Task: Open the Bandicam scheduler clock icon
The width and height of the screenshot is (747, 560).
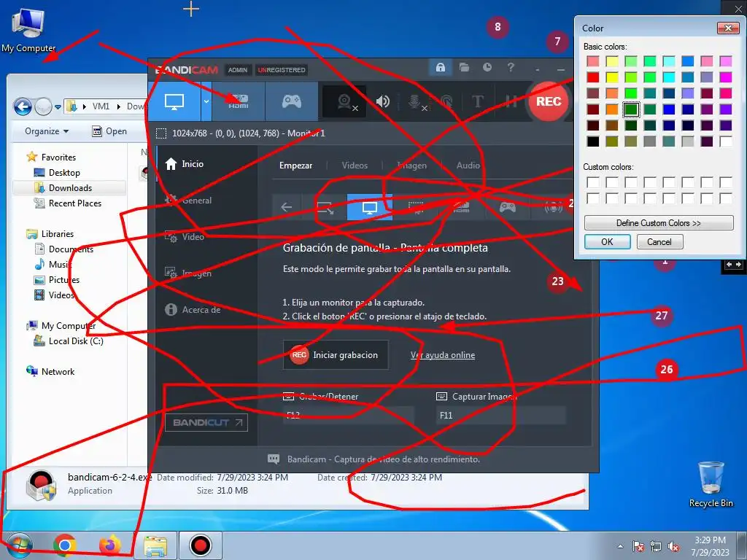Action: click(x=487, y=68)
